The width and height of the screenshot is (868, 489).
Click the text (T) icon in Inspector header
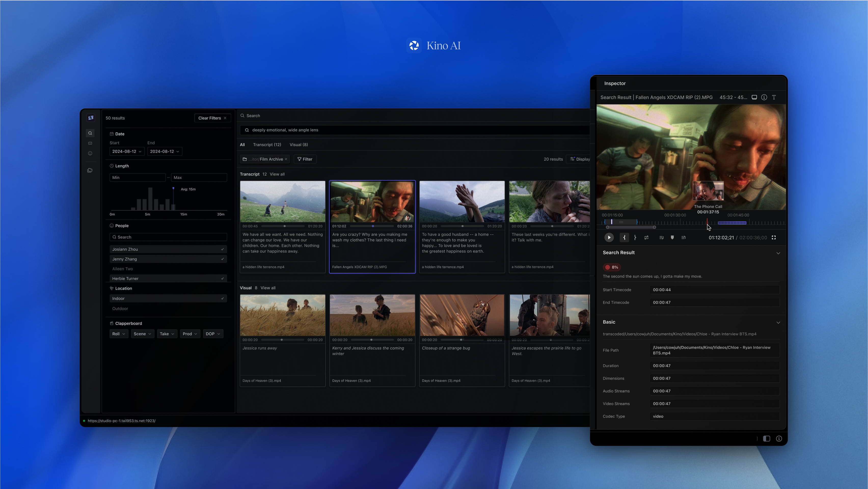pyautogui.click(x=774, y=97)
